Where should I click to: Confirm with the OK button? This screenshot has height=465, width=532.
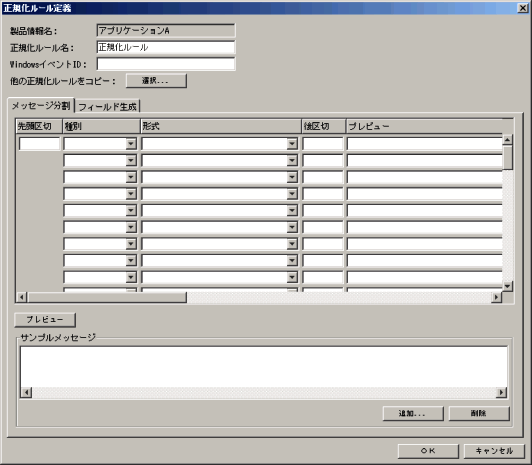(x=428, y=451)
